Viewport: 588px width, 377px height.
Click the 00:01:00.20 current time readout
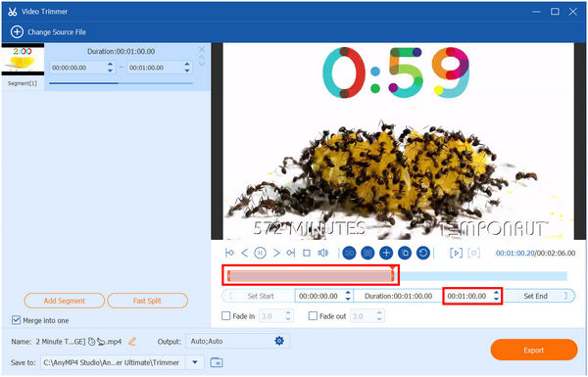[x=514, y=254]
